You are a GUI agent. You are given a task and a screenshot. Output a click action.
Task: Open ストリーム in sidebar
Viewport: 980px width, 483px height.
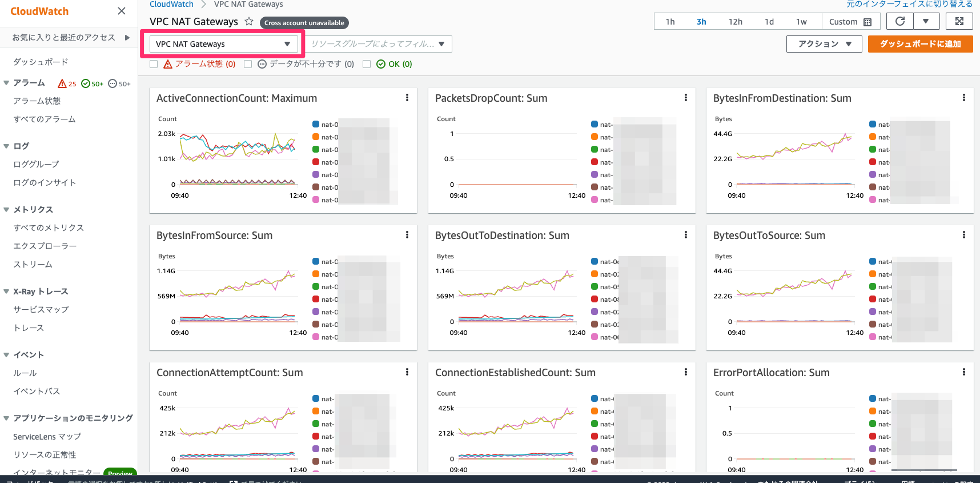tap(33, 264)
